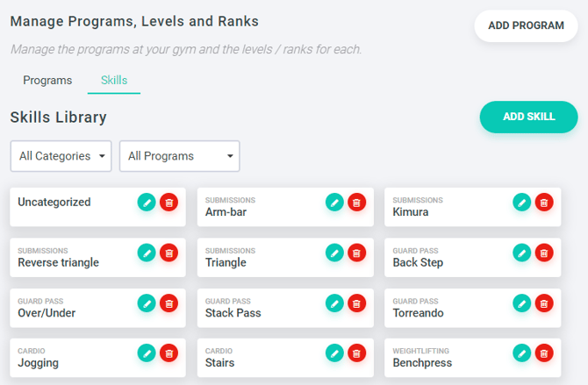Image resolution: width=588 pixels, height=385 pixels.
Task: Delete the Torreando skill
Action: pyautogui.click(x=544, y=303)
